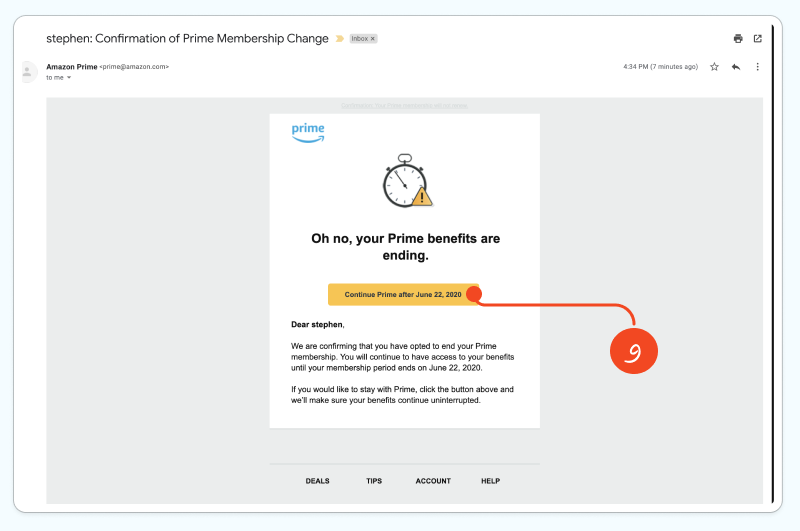The width and height of the screenshot is (800, 531).
Task: Click the stopwatch warning illustration
Action: click(x=407, y=181)
